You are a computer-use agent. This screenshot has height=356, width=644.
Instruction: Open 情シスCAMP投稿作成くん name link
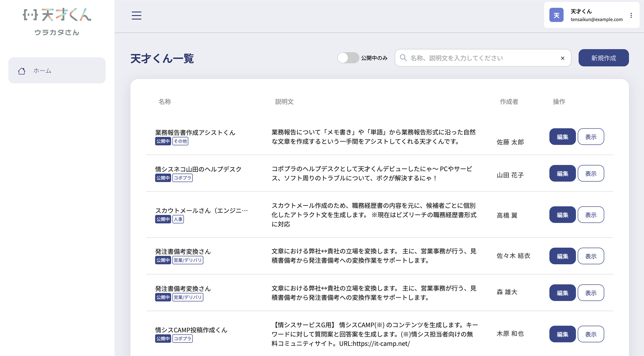(x=191, y=330)
